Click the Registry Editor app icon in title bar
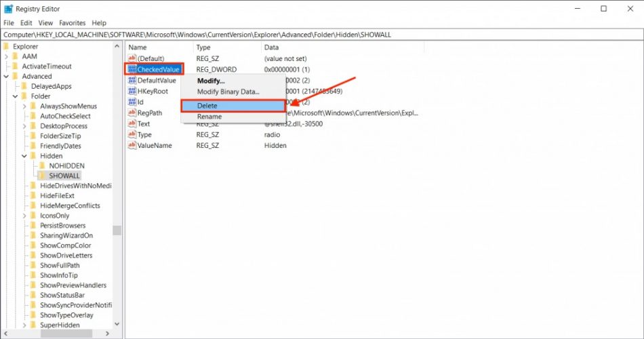The width and height of the screenshot is (644, 339). pyautogui.click(x=8, y=9)
